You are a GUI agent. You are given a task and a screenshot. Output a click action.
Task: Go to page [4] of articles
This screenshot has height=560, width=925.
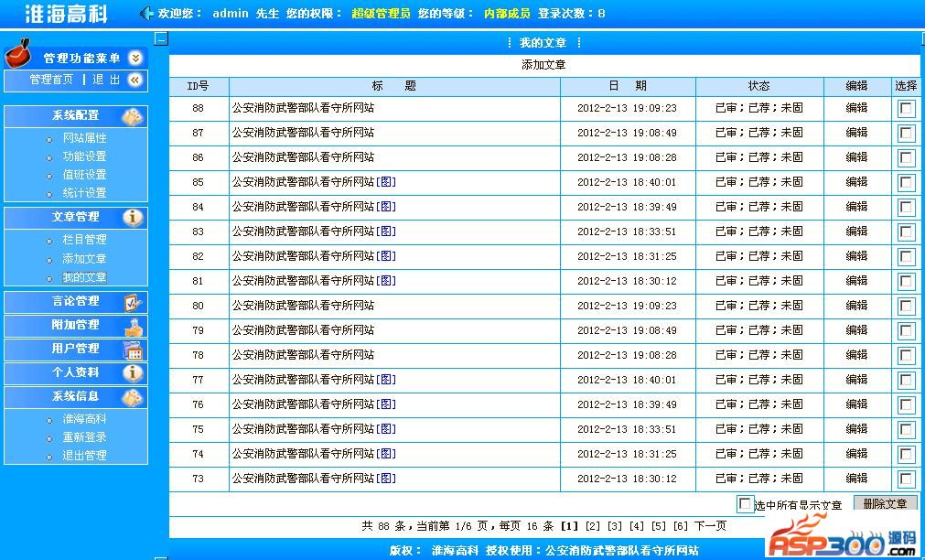pos(637,526)
